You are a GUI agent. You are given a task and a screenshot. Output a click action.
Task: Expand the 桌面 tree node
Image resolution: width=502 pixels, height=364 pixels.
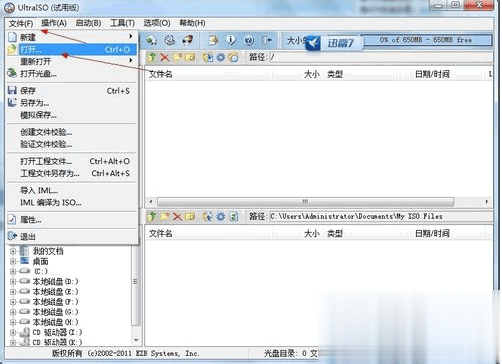[x=13, y=261]
